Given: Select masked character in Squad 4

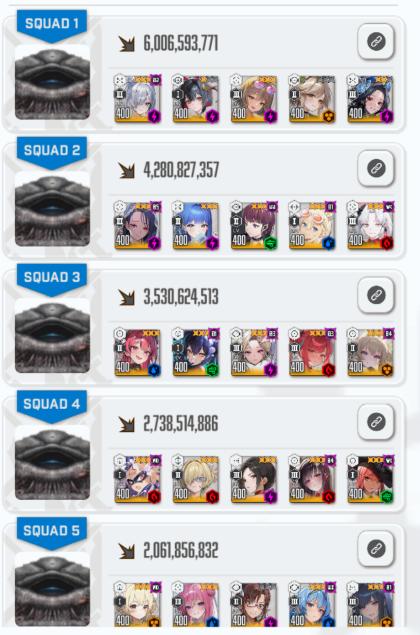Looking at the screenshot, I should click(x=138, y=479).
